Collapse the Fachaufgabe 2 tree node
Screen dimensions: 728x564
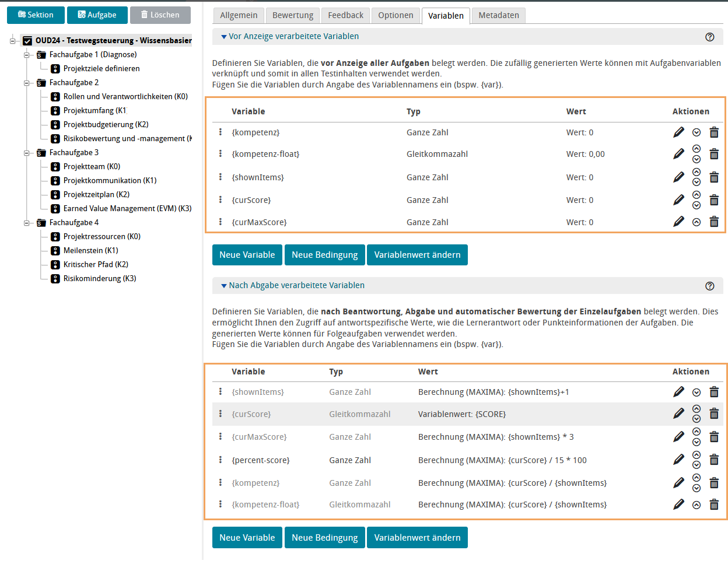(x=27, y=83)
